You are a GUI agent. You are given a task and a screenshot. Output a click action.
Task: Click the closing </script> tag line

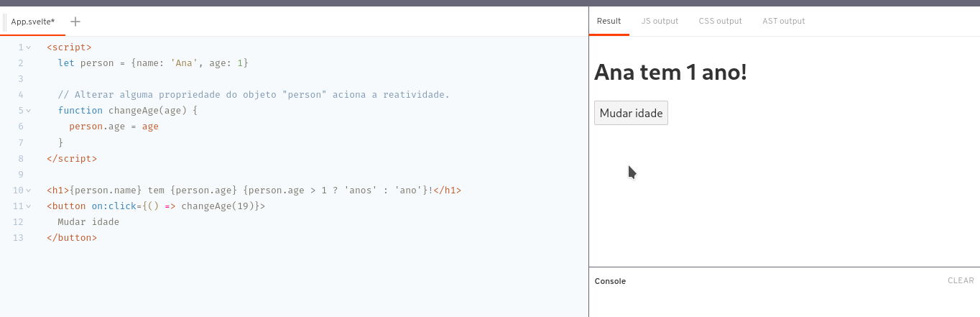tap(72, 158)
